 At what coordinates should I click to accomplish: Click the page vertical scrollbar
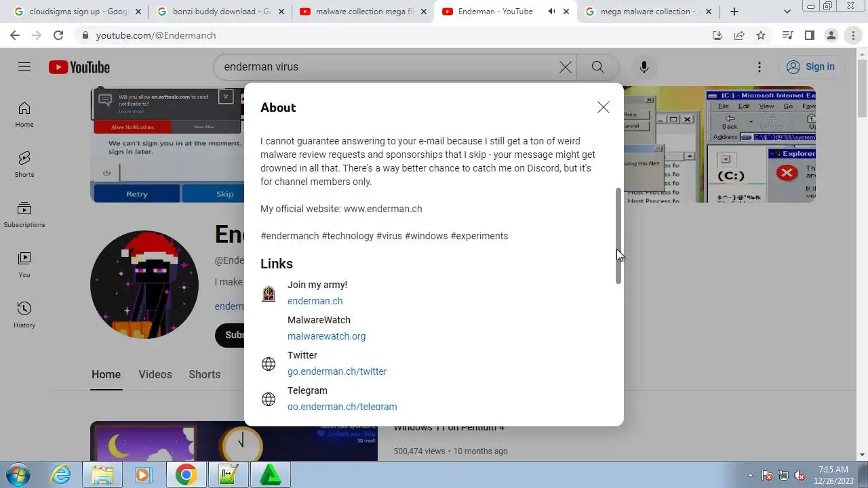[862, 87]
